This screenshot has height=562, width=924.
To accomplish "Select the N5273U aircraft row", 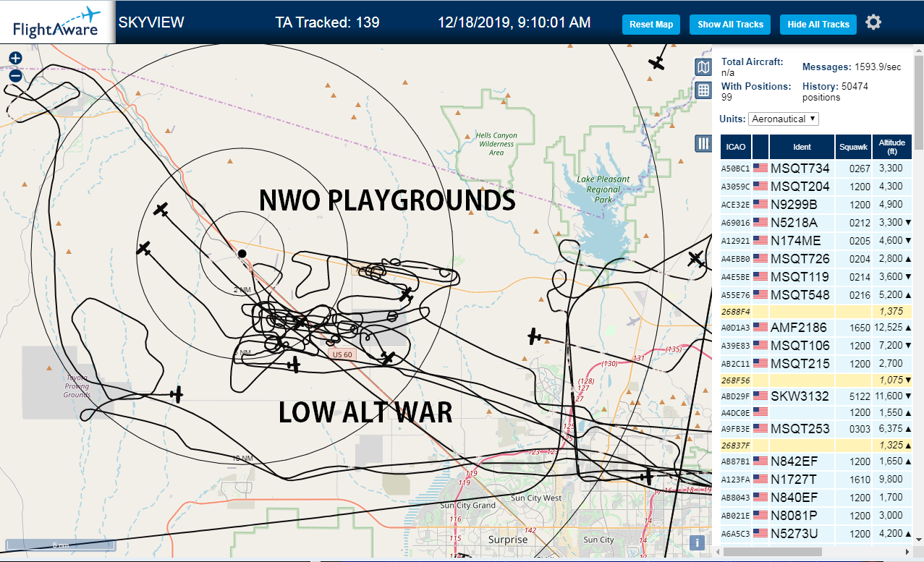I will tap(815, 533).
